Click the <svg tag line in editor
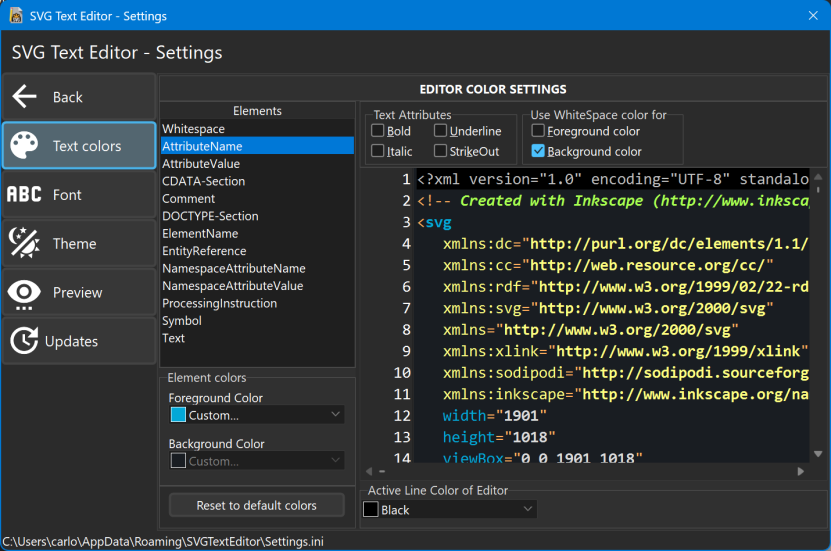This screenshot has width=831, height=551. click(435, 223)
